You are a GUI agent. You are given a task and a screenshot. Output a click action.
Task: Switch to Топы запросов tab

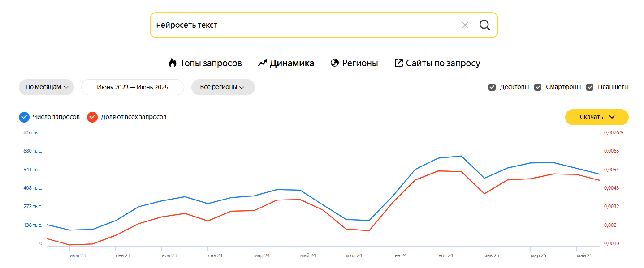pyautogui.click(x=211, y=63)
